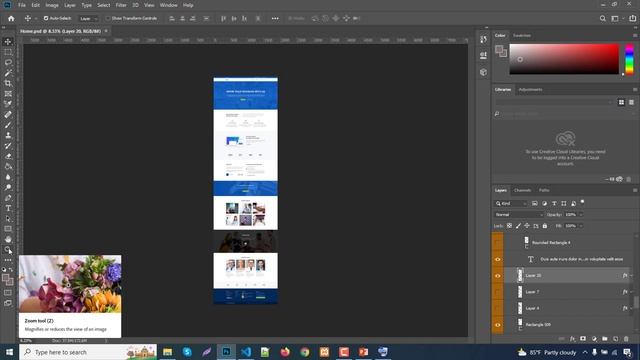Select the Pen tool

tap(8, 198)
